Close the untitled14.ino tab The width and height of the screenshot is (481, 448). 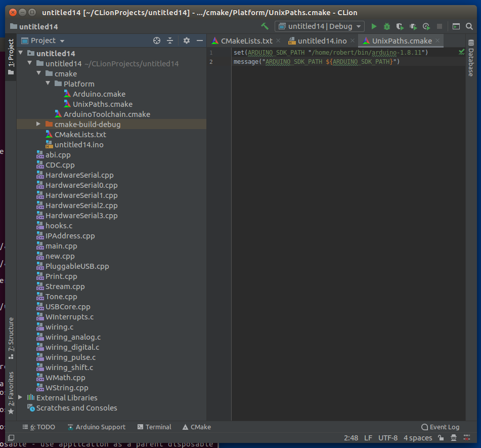353,40
